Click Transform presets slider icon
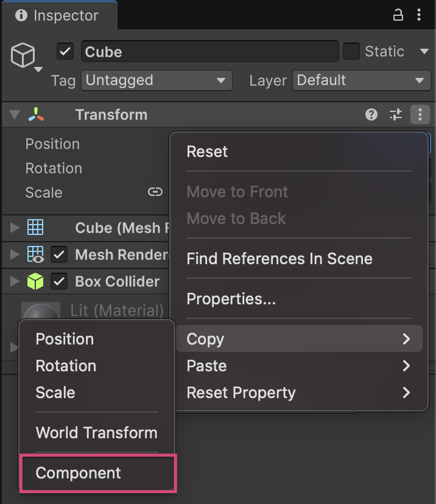 [x=396, y=114]
